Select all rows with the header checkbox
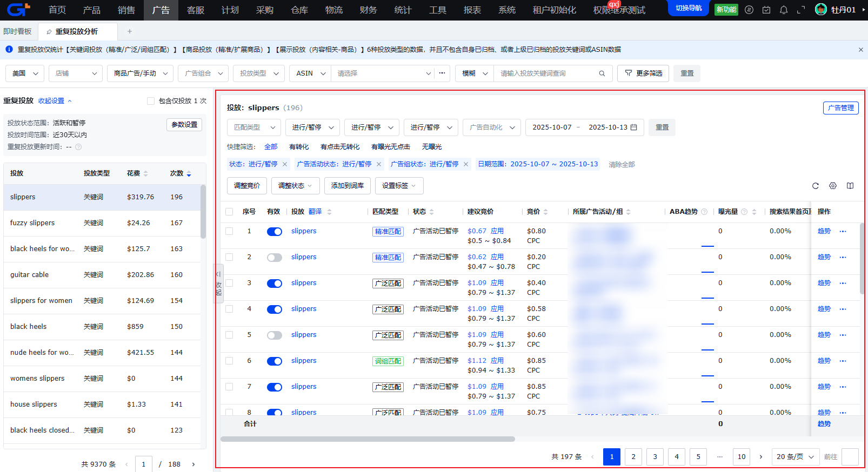This screenshot has height=472, width=868. point(229,212)
